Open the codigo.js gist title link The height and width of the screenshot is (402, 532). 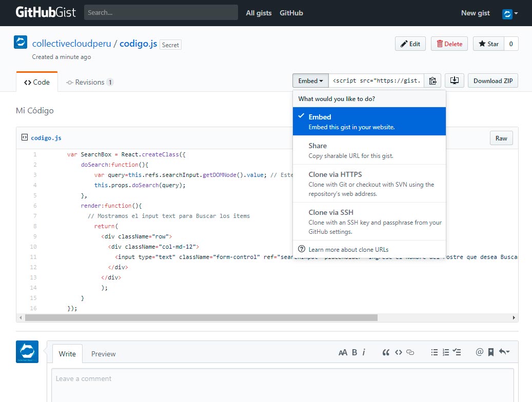tap(138, 44)
